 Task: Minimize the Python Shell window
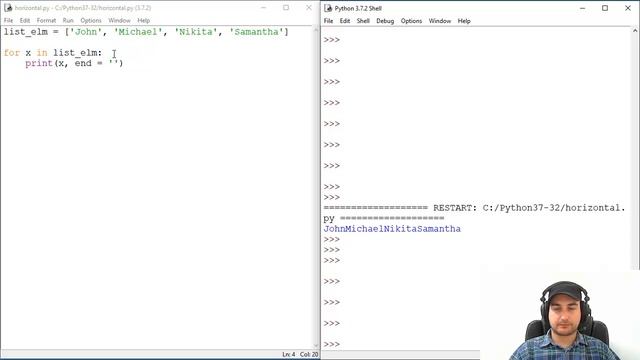pyautogui.click(x=582, y=8)
